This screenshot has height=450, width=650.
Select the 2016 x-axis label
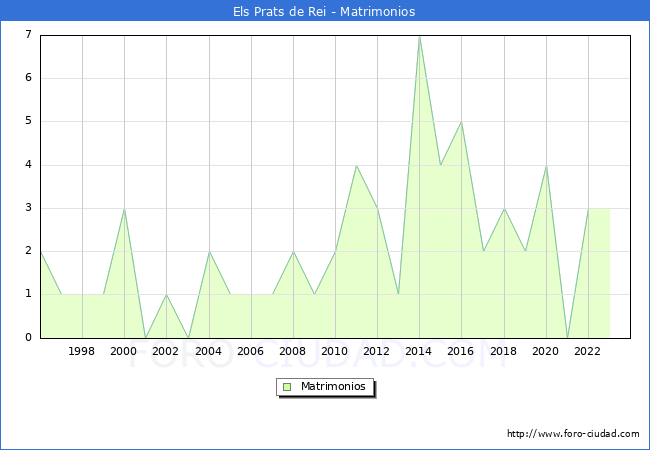click(461, 351)
